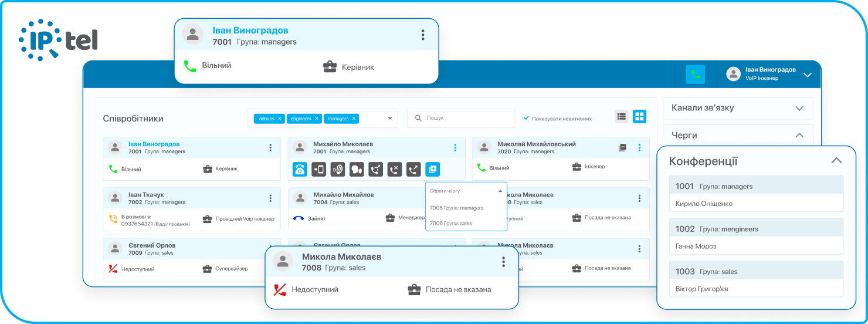Click the whisper talking heads icon
Viewport: 868px width, 324px height.
click(357, 169)
